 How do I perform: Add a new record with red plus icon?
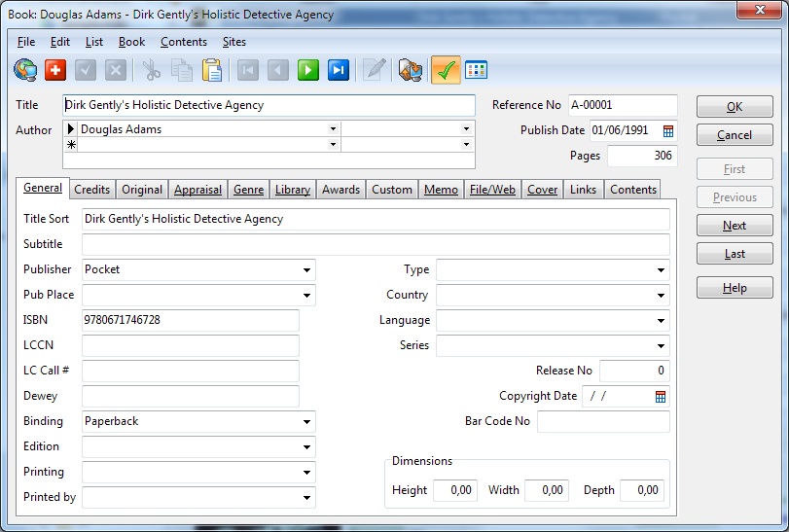[55, 70]
